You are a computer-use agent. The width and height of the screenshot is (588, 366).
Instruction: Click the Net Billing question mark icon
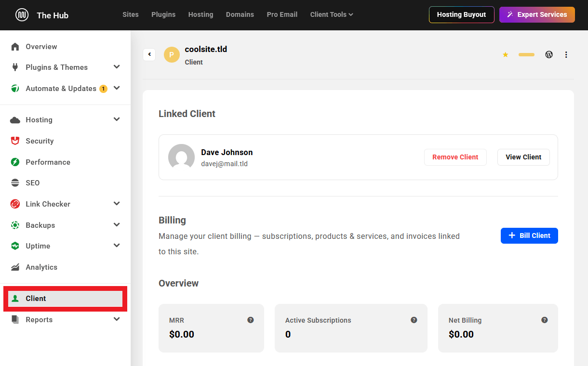point(545,320)
